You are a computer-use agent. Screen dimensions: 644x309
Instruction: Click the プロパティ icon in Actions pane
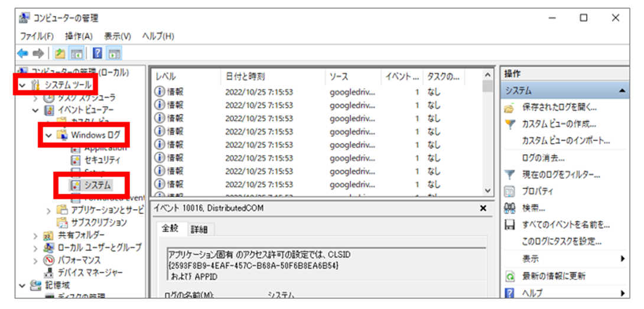click(x=510, y=191)
